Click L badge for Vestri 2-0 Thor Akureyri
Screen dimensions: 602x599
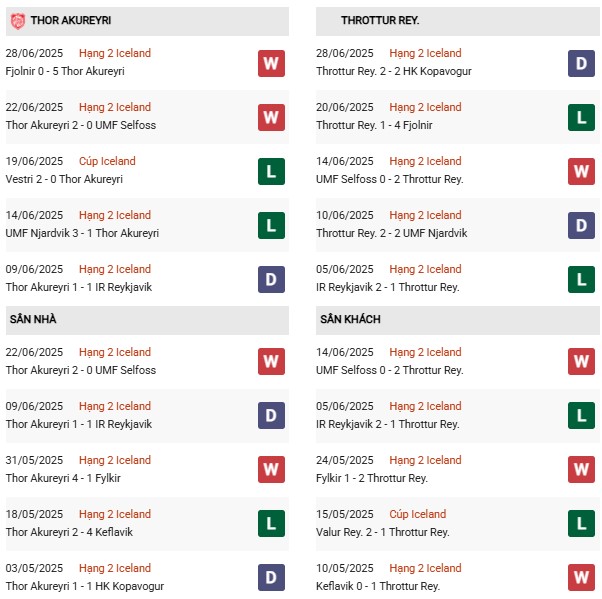coord(271,171)
